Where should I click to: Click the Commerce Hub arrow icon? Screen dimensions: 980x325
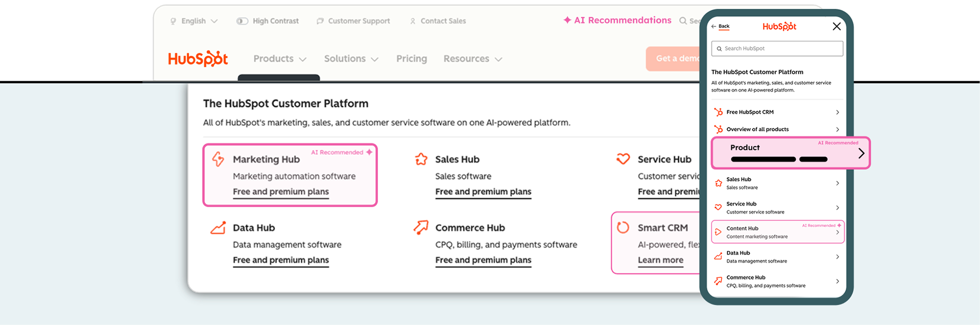coord(421,227)
